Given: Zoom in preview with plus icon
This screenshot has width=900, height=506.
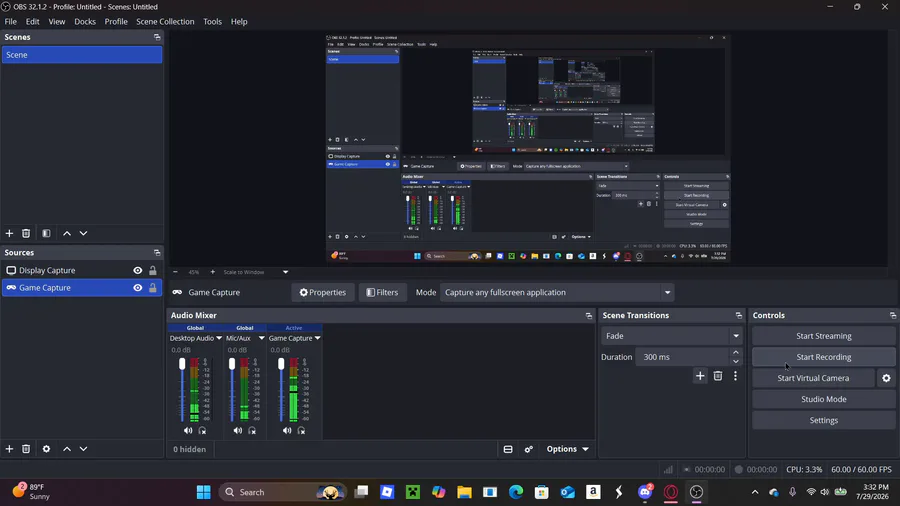Looking at the screenshot, I should (x=212, y=272).
